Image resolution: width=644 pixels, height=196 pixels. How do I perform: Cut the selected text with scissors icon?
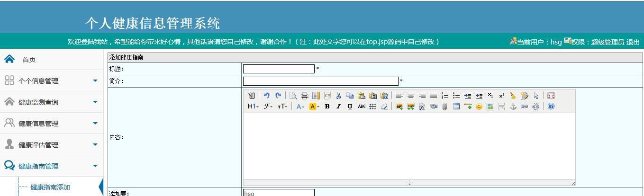click(338, 95)
